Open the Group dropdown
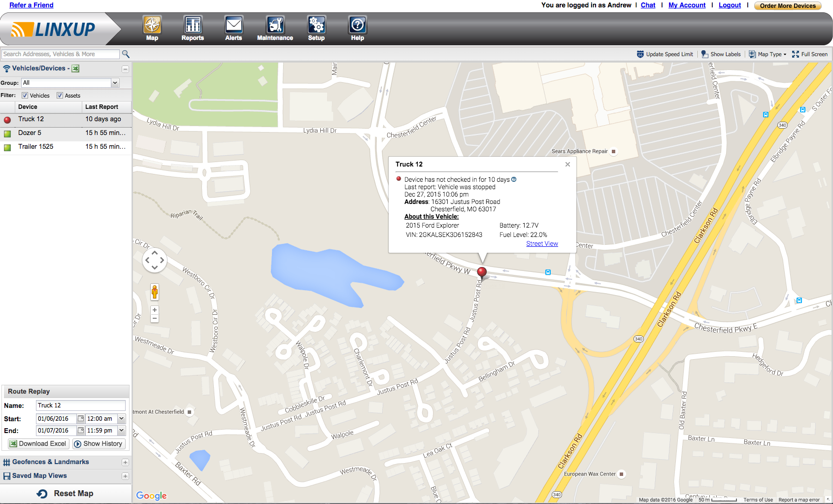 115,83
